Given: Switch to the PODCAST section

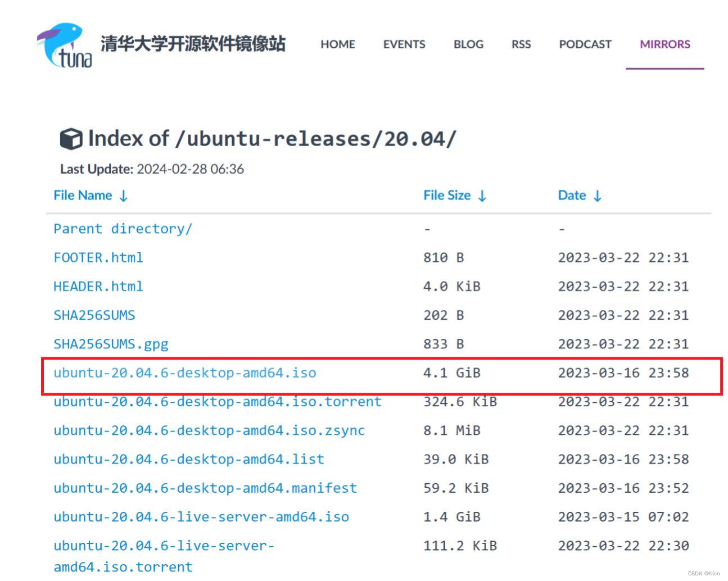Looking at the screenshot, I should tap(585, 44).
